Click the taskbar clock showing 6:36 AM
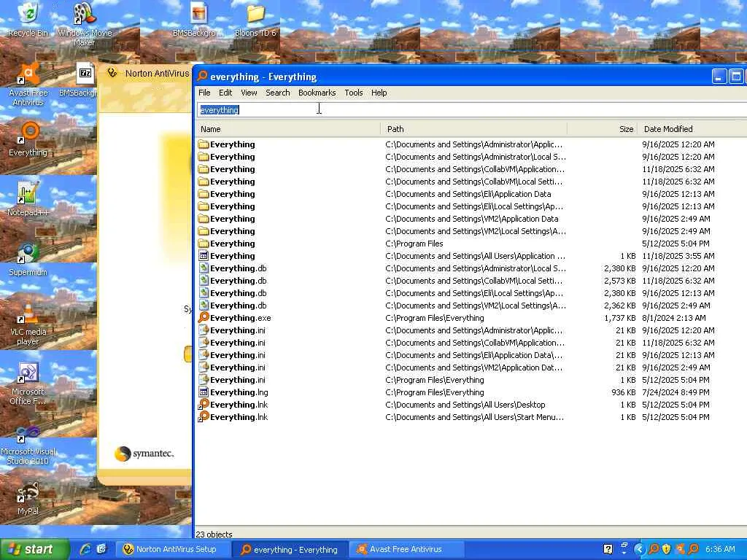Viewport: 747px width, 560px height. coord(720,549)
